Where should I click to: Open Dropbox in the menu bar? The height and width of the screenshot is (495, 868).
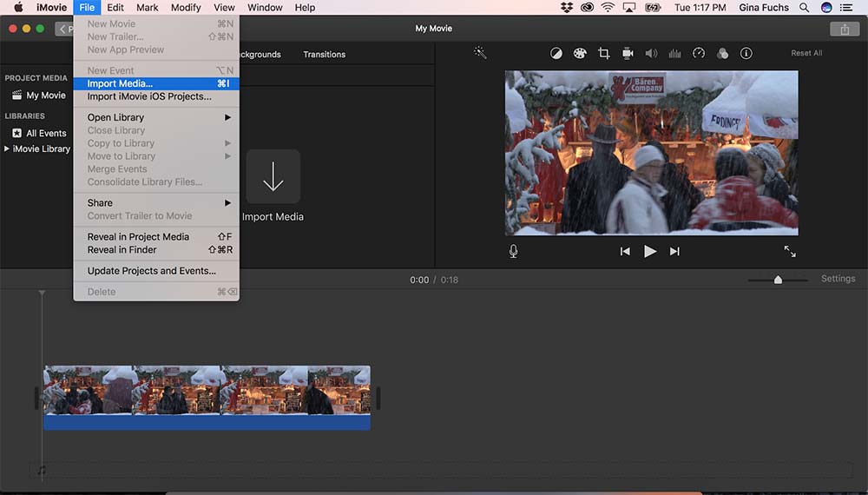point(566,7)
